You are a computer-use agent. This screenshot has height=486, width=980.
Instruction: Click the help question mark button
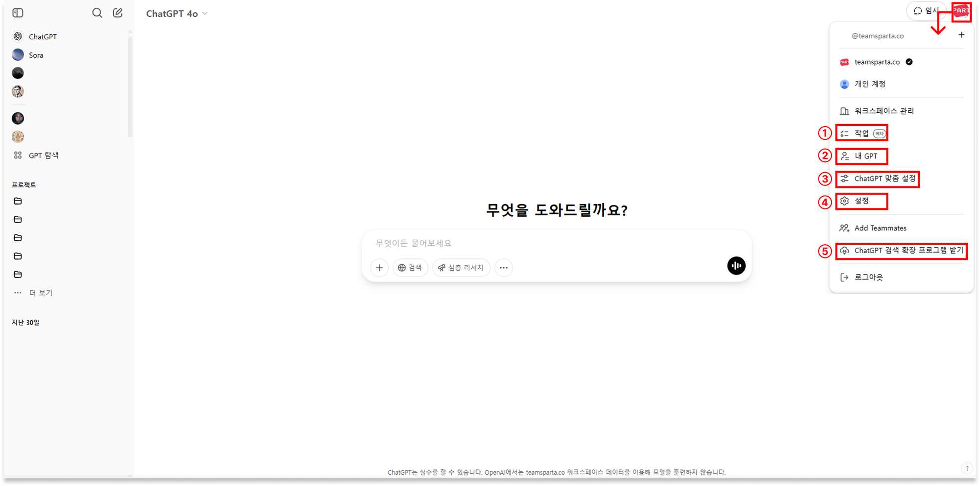(967, 468)
